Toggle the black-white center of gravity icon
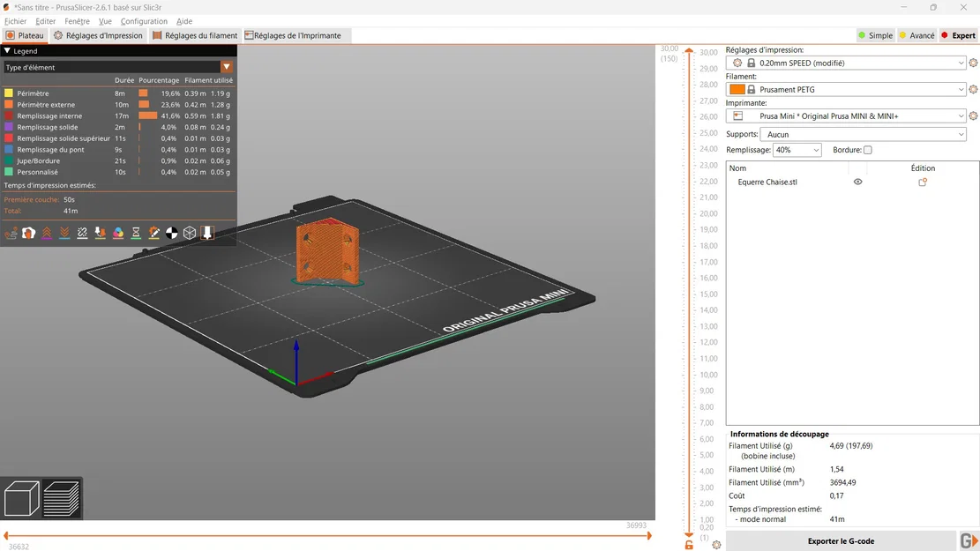This screenshot has height=551, width=980. [x=172, y=233]
